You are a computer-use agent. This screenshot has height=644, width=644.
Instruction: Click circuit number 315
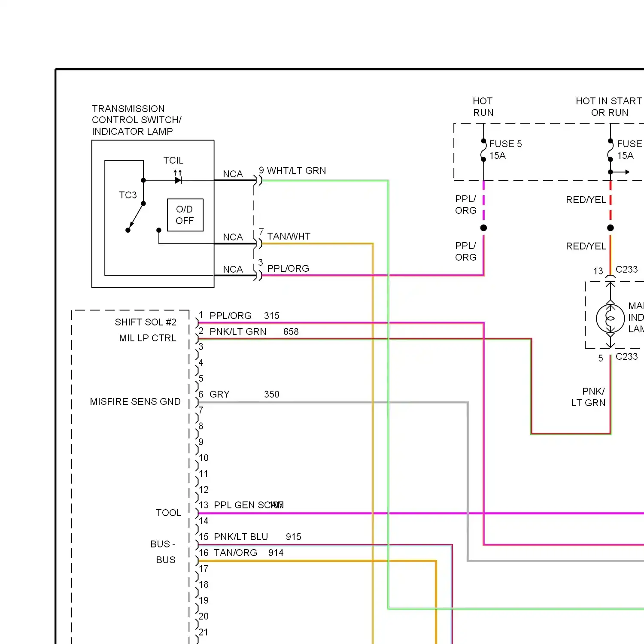tap(272, 316)
